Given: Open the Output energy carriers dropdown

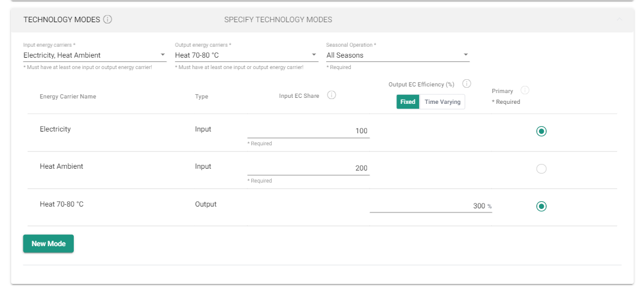Looking at the screenshot, I should (246, 55).
